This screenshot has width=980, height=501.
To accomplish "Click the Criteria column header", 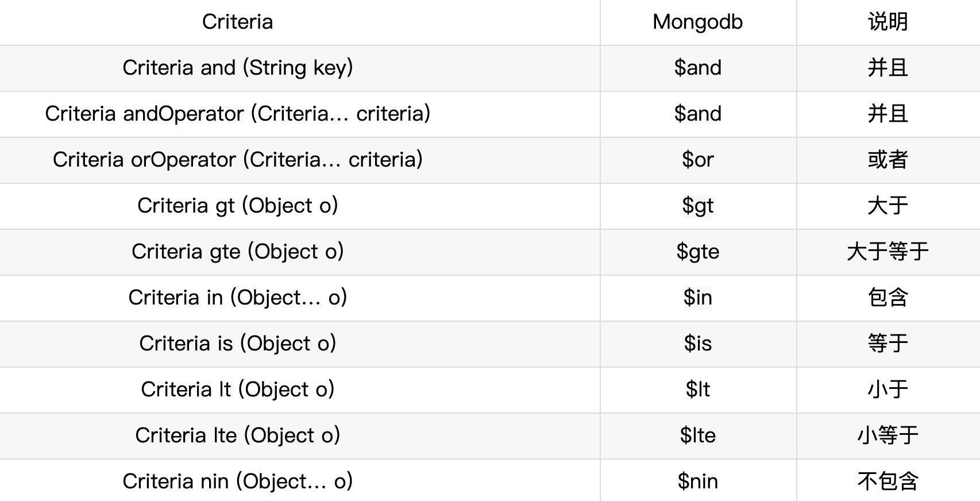I will point(237,22).
